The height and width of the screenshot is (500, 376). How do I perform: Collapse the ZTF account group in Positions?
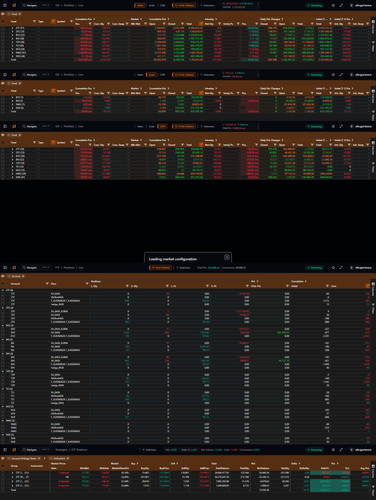3,290
